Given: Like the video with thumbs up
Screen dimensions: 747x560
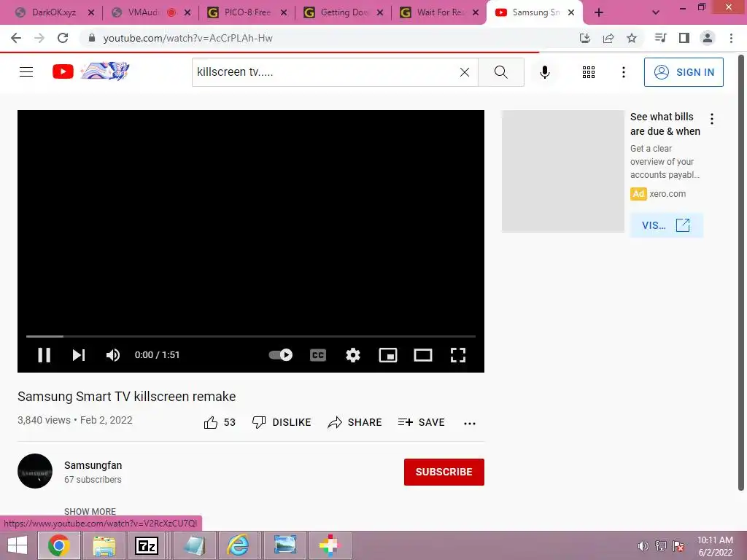Looking at the screenshot, I should (x=220, y=422).
